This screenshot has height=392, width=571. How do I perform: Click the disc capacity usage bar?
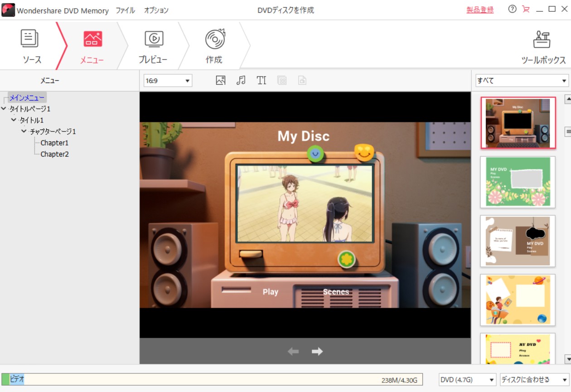coord(212,379)
